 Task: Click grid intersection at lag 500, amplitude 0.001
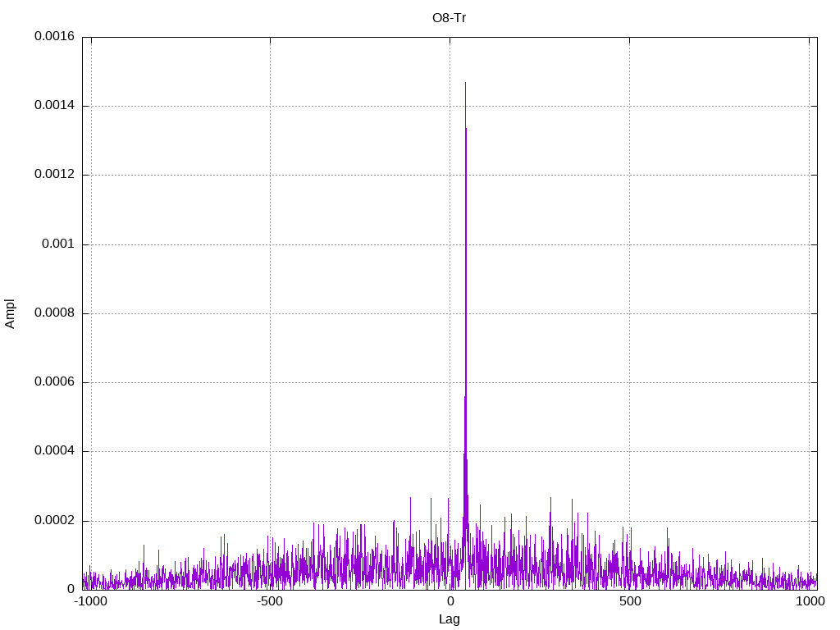pyautogui.click(x=629, y=244)
